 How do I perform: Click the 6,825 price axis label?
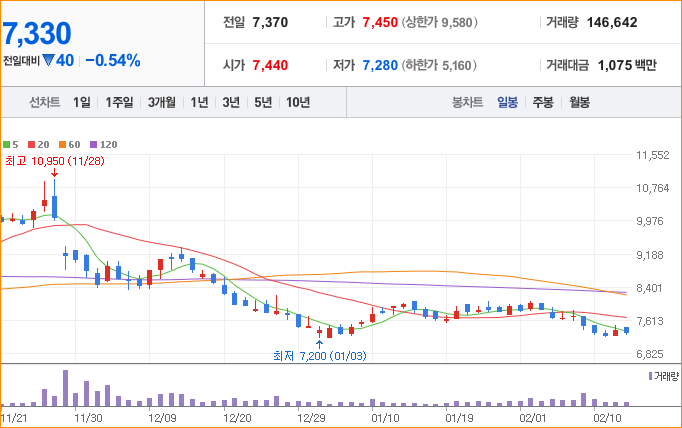(x=650, y=354)
